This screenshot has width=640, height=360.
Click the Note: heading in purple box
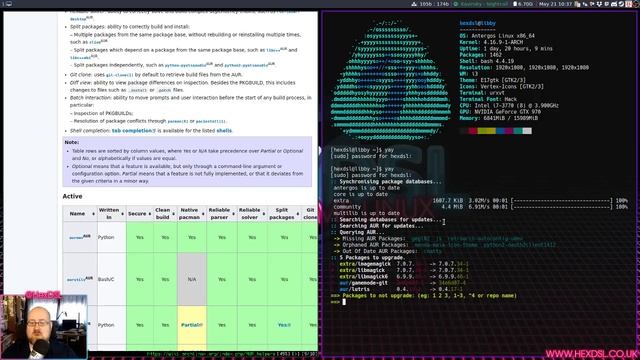(72, 142)
